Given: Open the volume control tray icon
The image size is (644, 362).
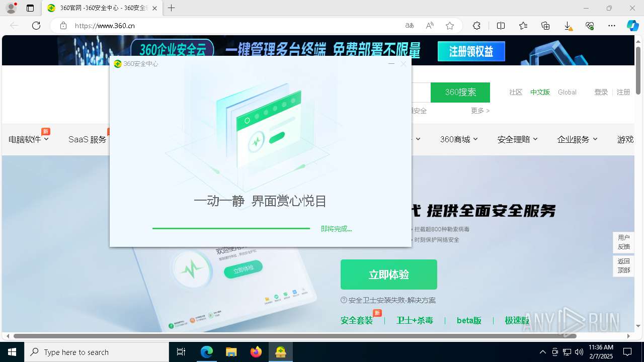Looking at the screenshot, I should (x=579, y=352).
